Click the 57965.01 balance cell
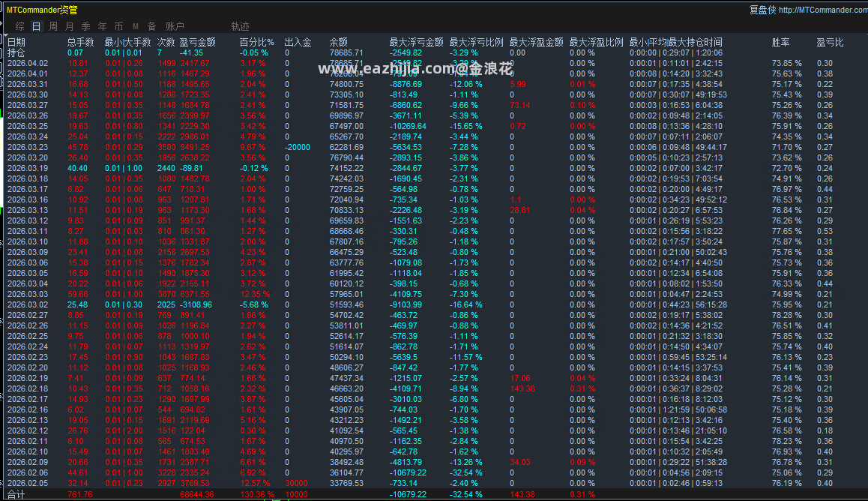 (346, 294)
